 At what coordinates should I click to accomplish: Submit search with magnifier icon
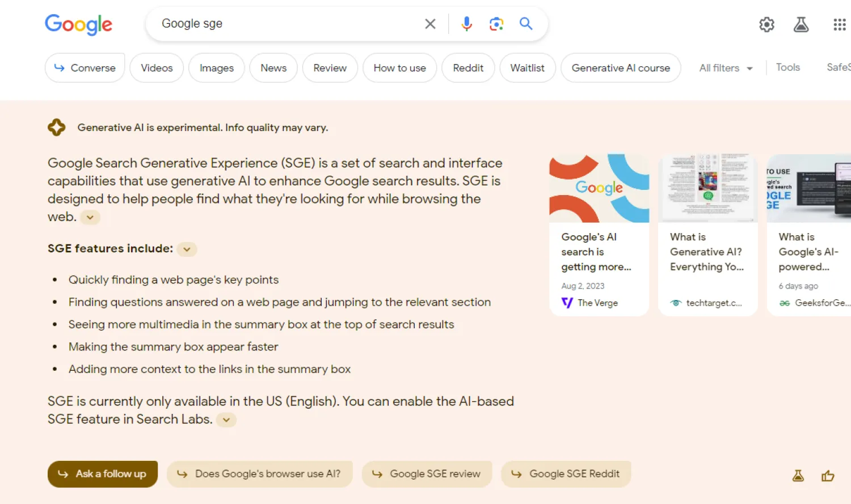(x=526, y=23)
